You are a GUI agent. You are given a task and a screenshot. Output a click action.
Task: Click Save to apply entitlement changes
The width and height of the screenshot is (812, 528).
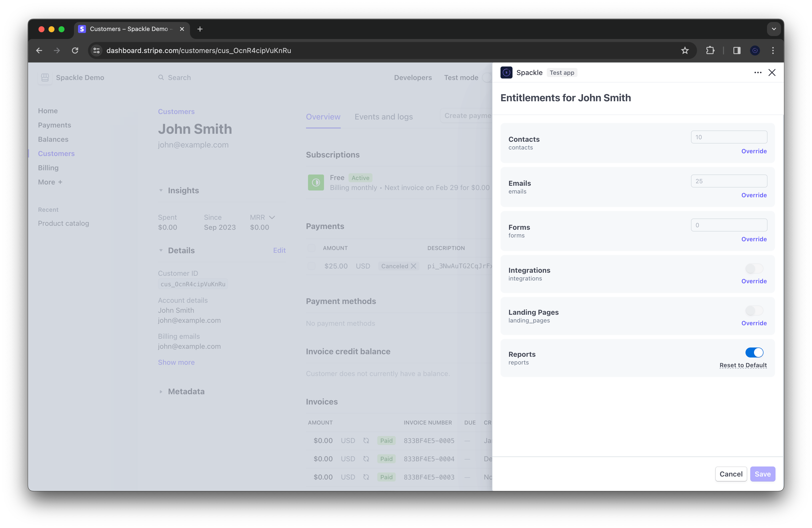click(763, 473)
